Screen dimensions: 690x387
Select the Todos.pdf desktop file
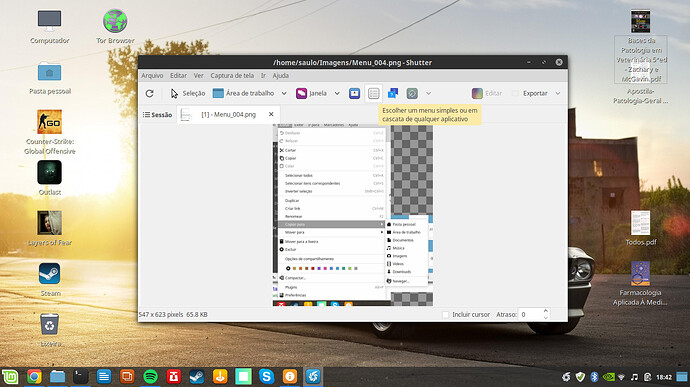pos(641,228)
